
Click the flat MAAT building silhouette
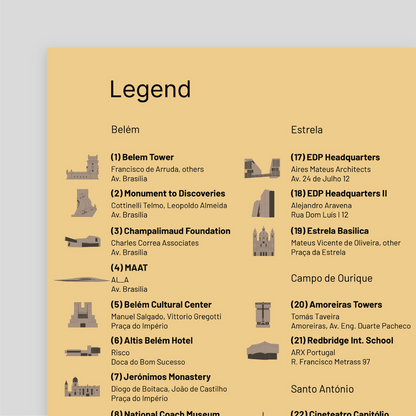click(x=82, y=279)
